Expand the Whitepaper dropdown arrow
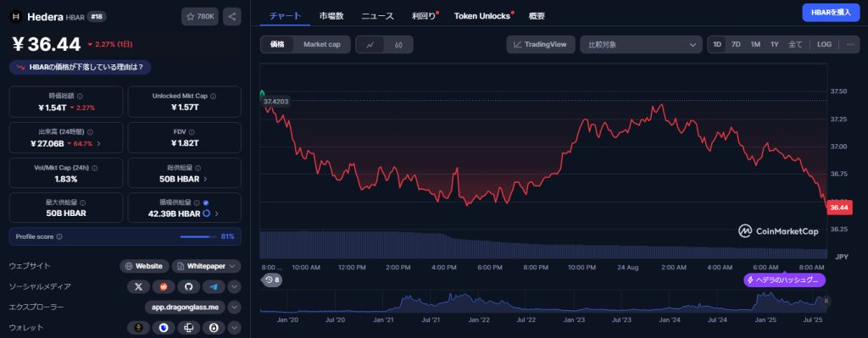This screenshot has height=338, width=868. click(231, 266)
